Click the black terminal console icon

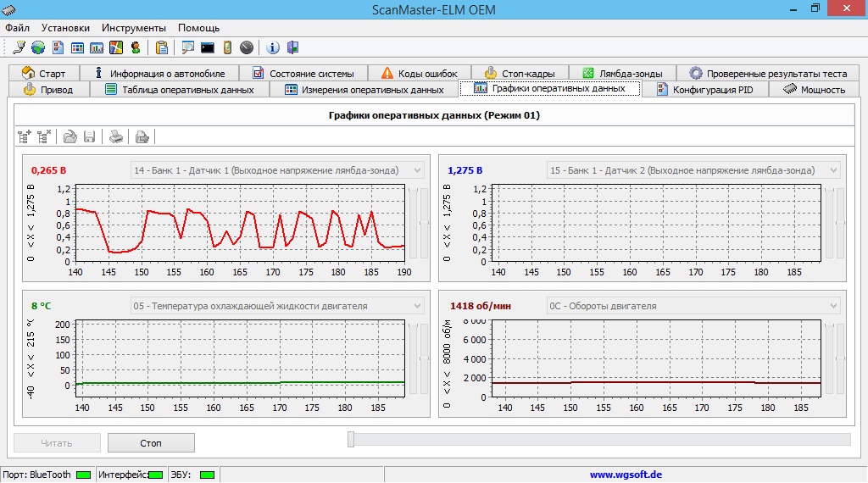[x=207, y=47]
